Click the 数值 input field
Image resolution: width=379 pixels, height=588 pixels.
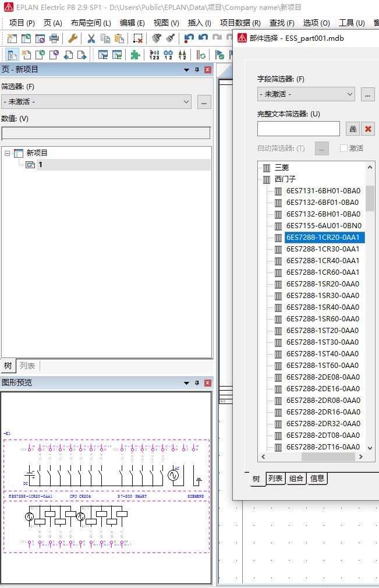click(x=106, y=133)
